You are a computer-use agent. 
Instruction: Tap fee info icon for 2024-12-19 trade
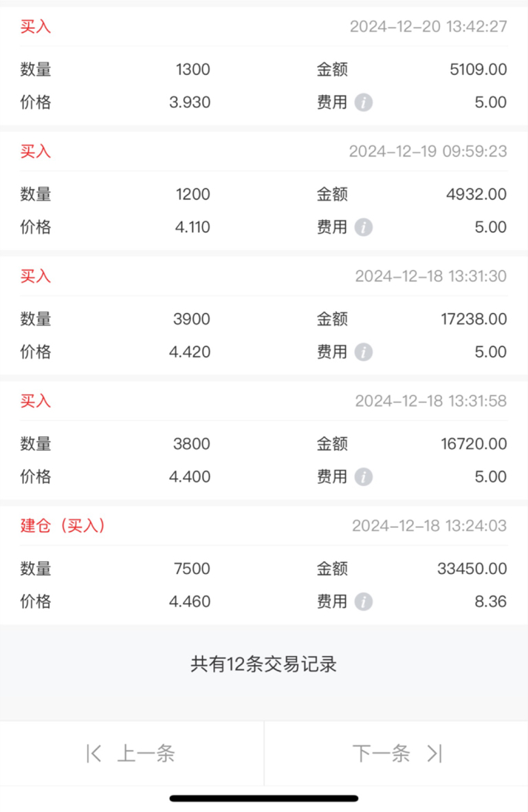coord(364,228)
